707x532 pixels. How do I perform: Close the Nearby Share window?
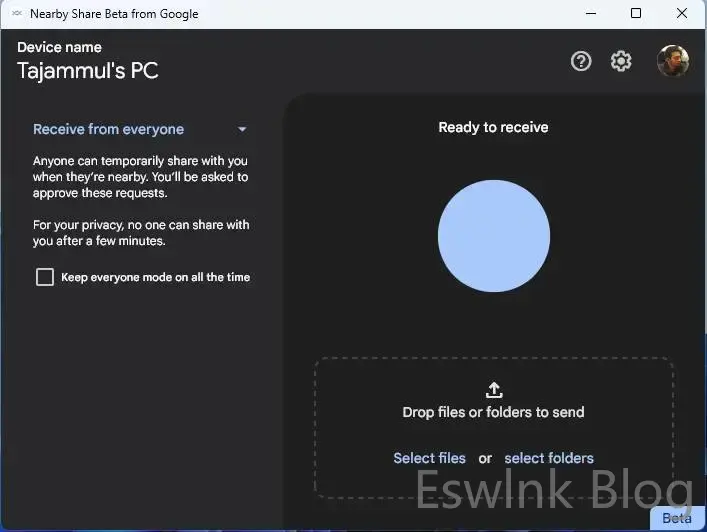pyautogui.click(x=682, y=14)
